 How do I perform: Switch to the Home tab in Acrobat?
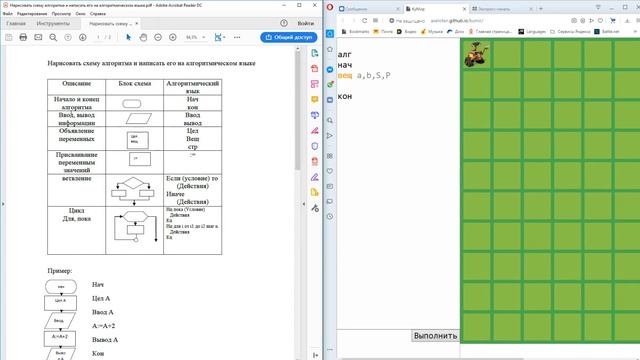click(x=16, y=23)
